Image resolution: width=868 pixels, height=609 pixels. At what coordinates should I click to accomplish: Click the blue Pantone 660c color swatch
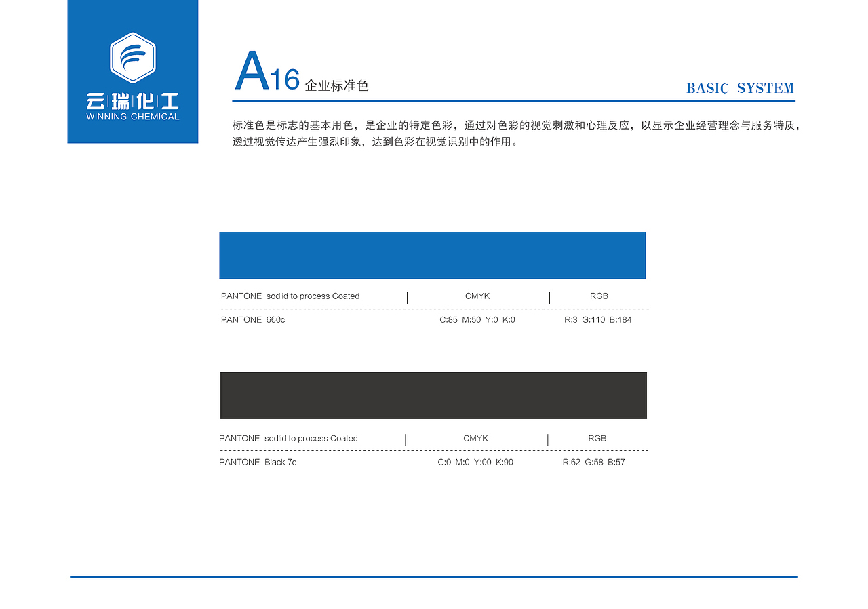click(432, 256)
